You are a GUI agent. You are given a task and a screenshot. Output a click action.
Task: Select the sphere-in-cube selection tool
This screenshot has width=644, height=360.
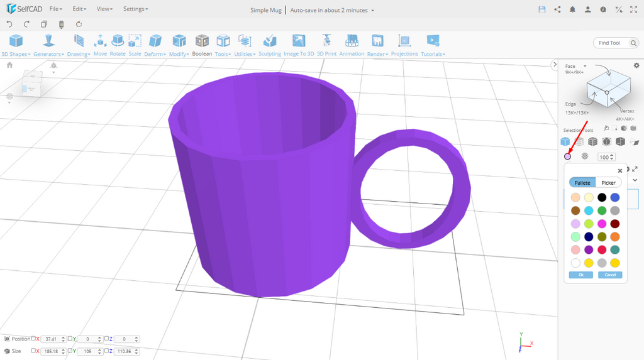click(607, 141)
